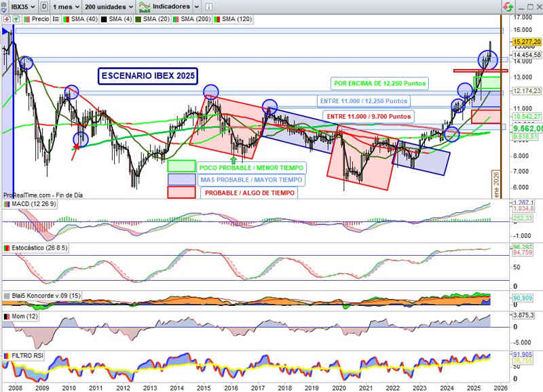This screenshot has width=543, height=392.
Task: Click the Precio color swatch
Action: point(26,20)
